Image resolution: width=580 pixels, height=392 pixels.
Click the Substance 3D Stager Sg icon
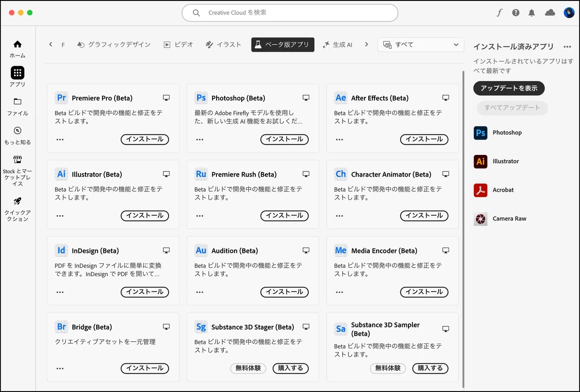201,327
